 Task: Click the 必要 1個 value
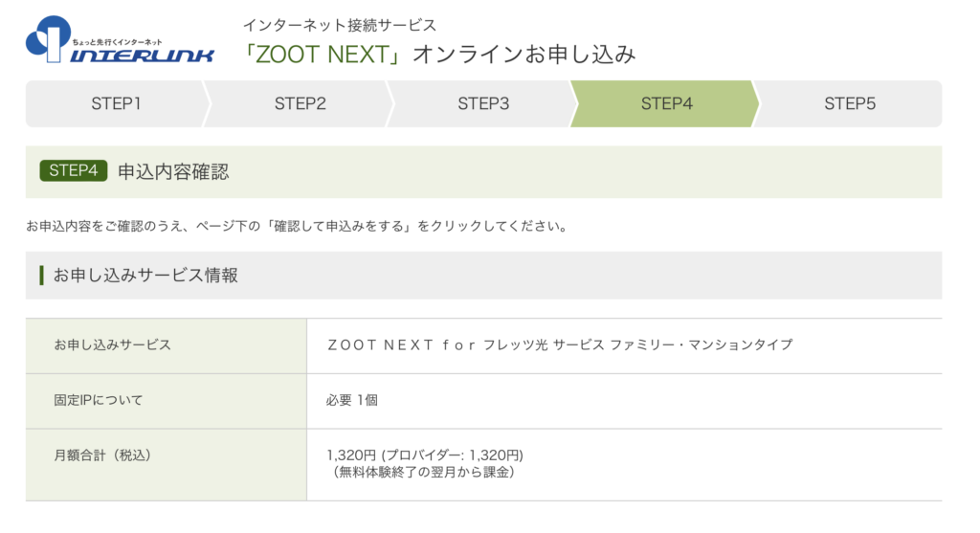(352, 400)
